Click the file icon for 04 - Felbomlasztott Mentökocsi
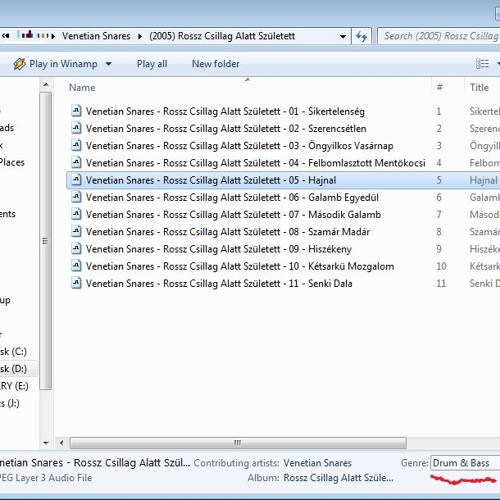The height and width of the screenshot is (500, 500). click(x=76, y=163)
